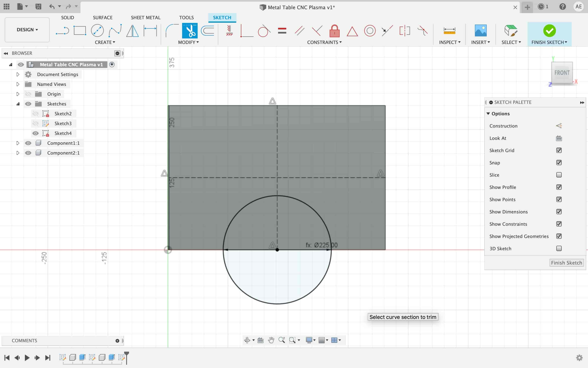Select the Mirror tool icon
Screen dimensions: 588x368
pyautogui.click(x=133, y=31)
